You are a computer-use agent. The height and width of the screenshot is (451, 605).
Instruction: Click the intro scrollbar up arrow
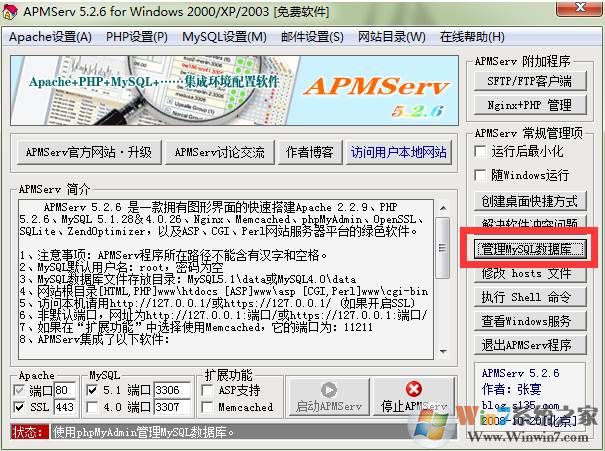[x=443, y=209]
